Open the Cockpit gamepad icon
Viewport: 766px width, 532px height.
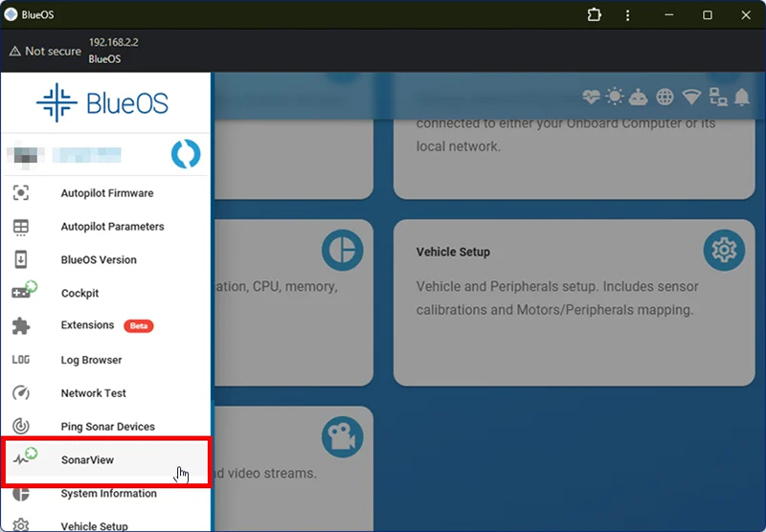pyautogui.click(x=22, y=293)
